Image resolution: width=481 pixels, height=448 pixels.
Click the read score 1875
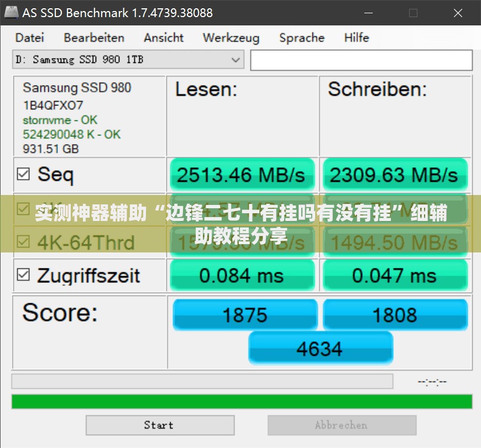(245, 315)
